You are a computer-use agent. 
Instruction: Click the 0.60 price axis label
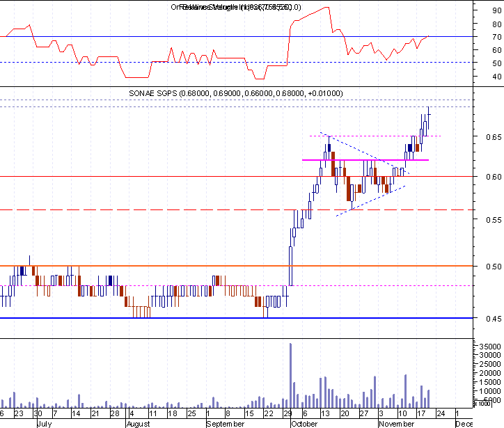[494, 177]
